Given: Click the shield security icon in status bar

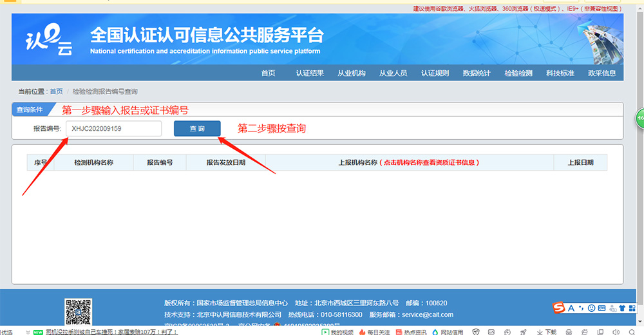Looking at the screenshot, I should (476, 332).
